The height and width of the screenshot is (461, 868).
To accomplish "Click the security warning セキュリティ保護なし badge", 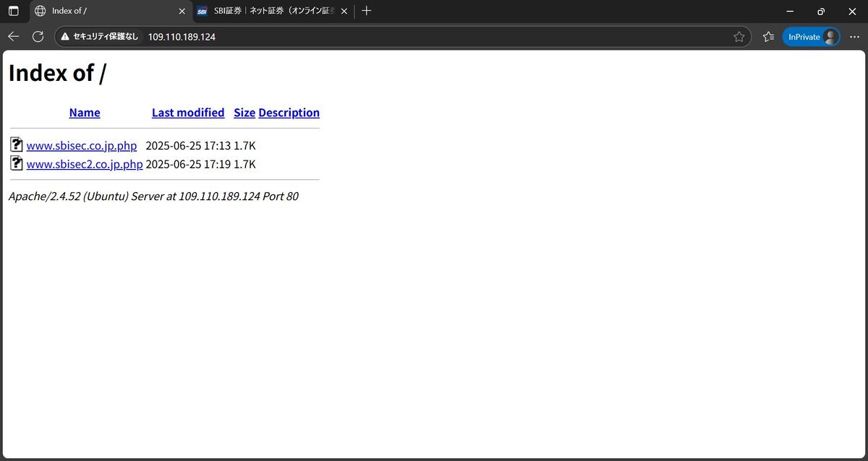I will [99, 37].
